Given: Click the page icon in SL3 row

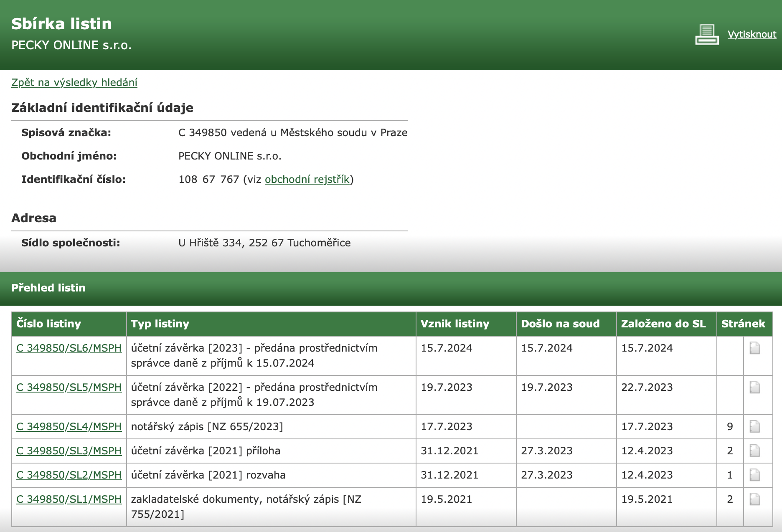Looking at the screenshot, I should point(755,451).
